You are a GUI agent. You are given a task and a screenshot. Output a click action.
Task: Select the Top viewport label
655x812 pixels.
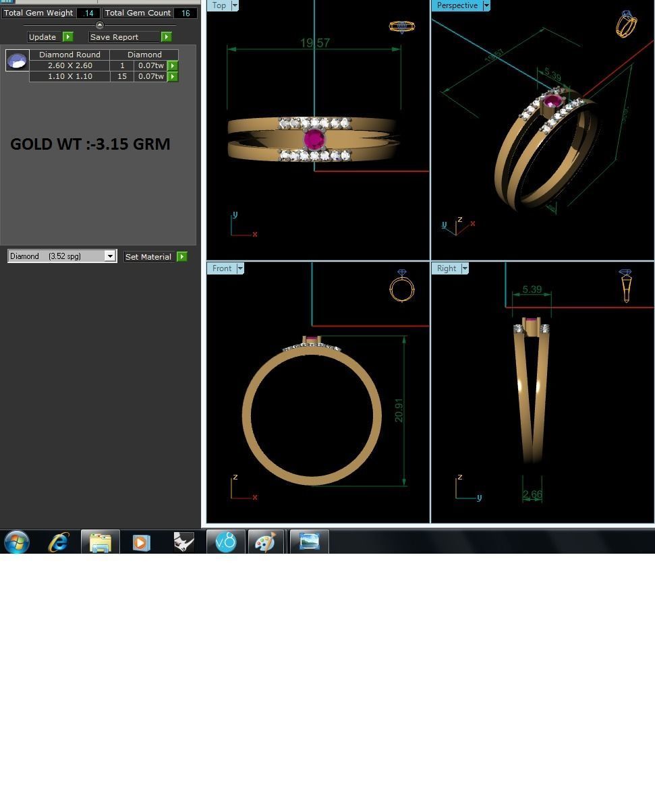(x=219, y=5)
